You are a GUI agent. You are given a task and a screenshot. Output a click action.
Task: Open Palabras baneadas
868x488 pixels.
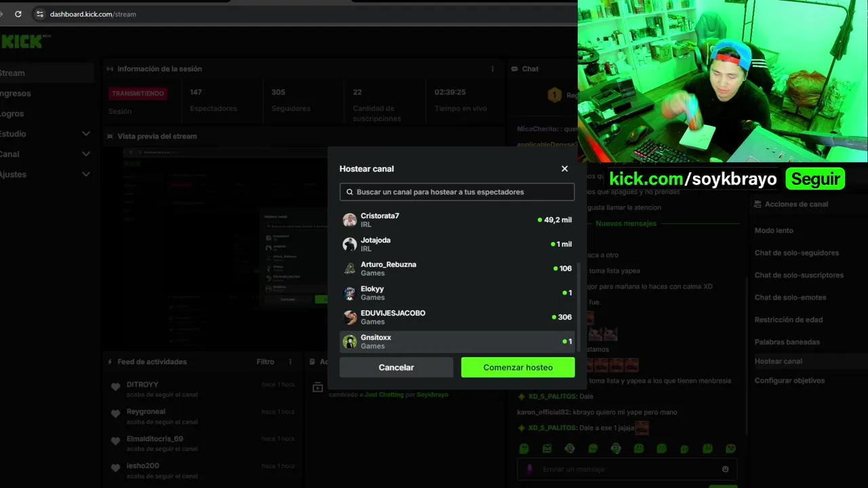787,342
